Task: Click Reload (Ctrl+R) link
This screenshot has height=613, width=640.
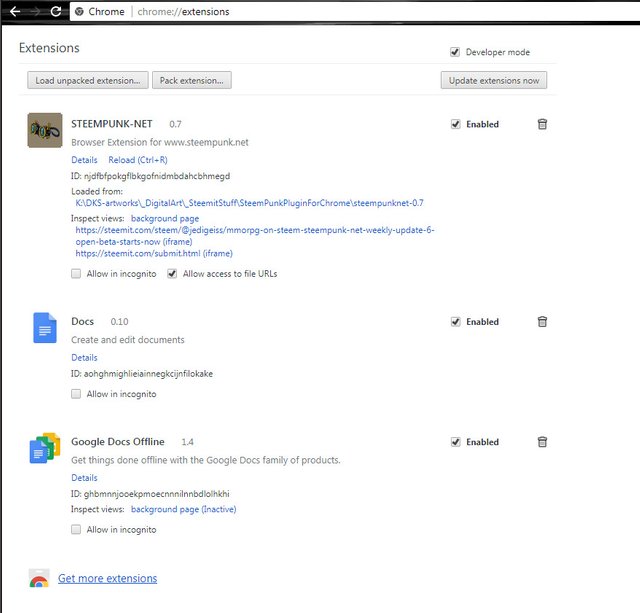Action: (138, 160)
